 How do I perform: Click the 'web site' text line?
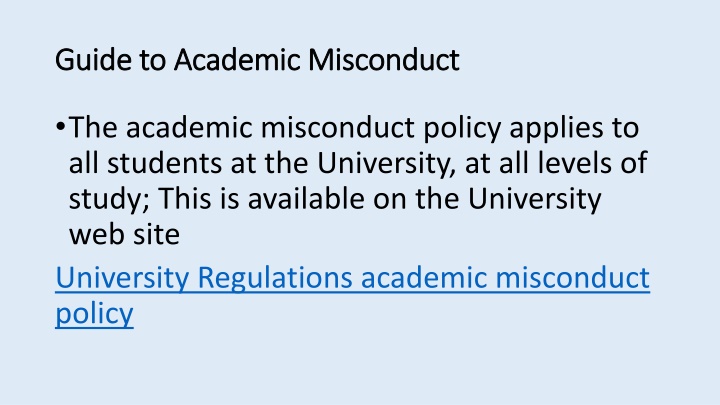[116, 234]
